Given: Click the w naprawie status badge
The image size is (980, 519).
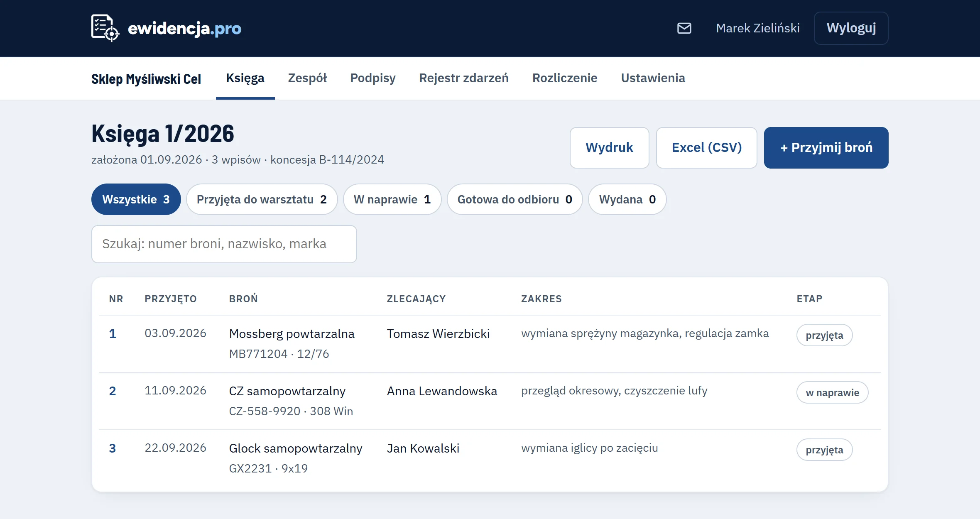Looking at the screenshot, I should 833,392.
